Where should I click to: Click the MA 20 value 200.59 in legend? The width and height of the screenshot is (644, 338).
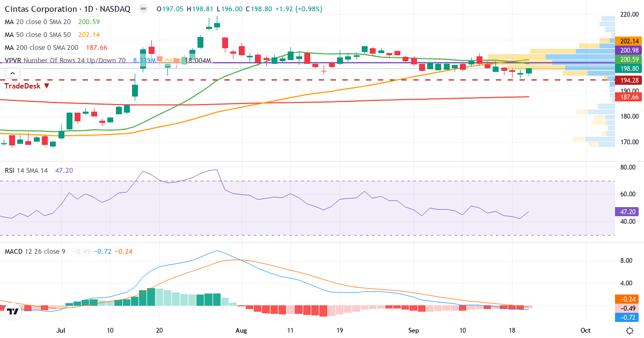pyautogui.click(x=89, y=22)
